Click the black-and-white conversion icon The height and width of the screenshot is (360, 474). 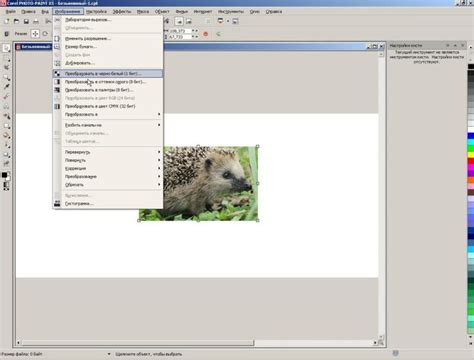pos(57,73)
